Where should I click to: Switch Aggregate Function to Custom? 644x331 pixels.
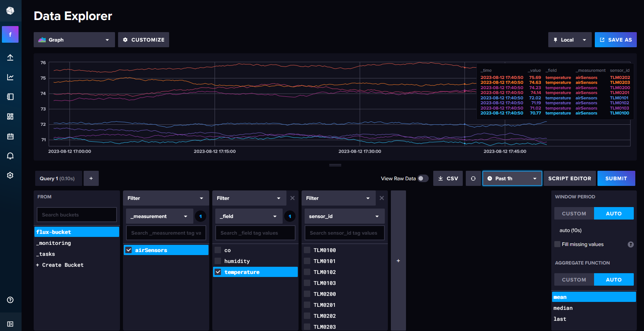coord(574,280)
